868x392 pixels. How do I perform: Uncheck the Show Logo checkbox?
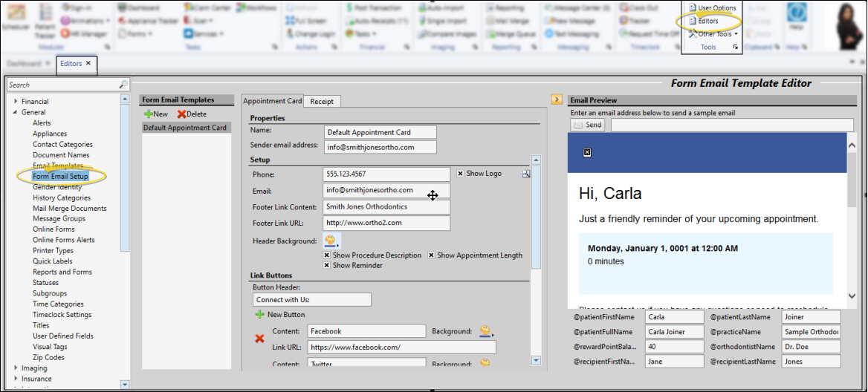click(x=460, y=174)
